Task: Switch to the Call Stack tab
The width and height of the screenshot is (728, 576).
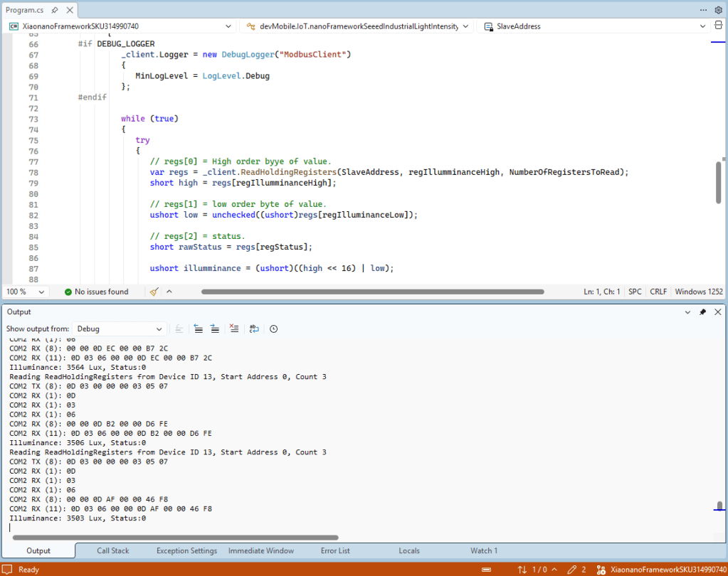Action: tap(113, 550)
